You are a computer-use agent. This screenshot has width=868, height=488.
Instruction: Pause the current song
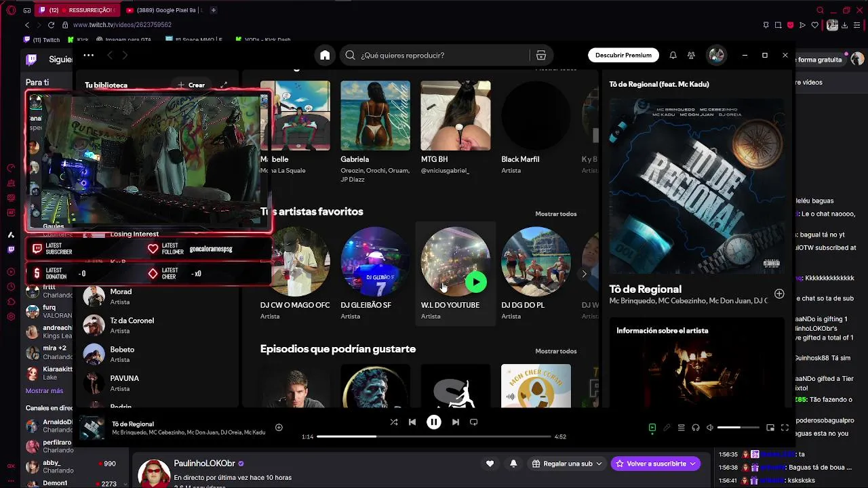pyautogui.click(x=434, y=422)
